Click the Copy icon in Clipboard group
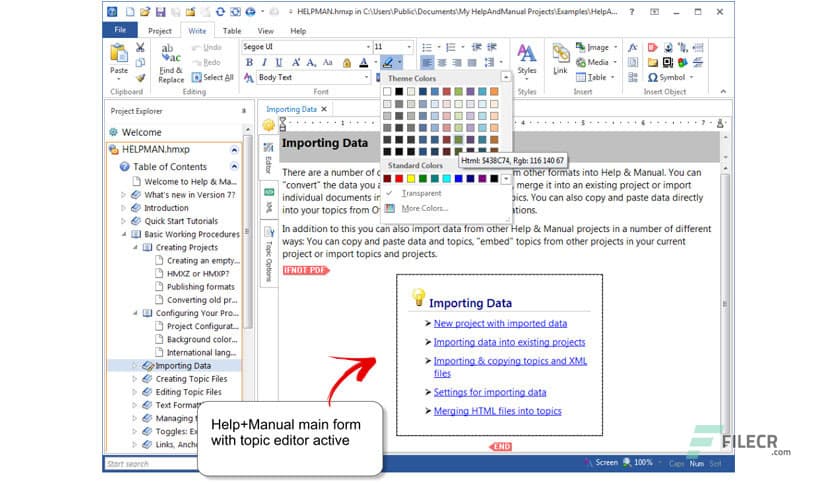Viewport: 836px width, 484px height. [x=140, y=62]
